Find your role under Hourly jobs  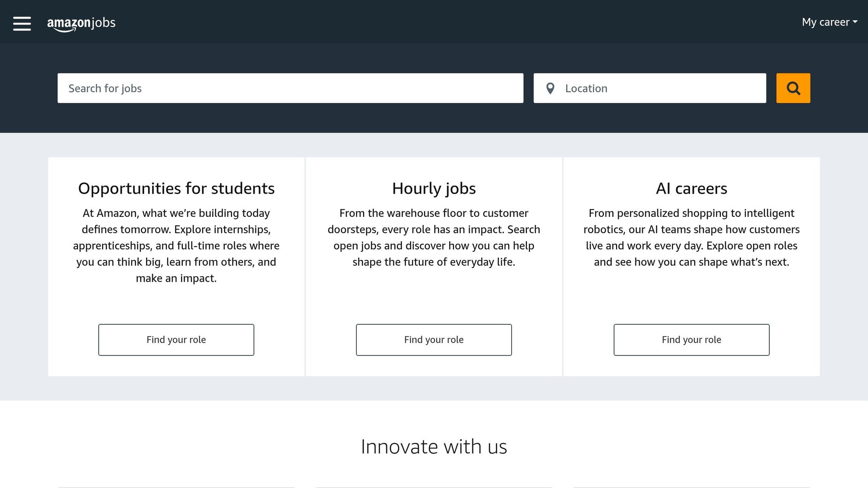coord(434,340)
